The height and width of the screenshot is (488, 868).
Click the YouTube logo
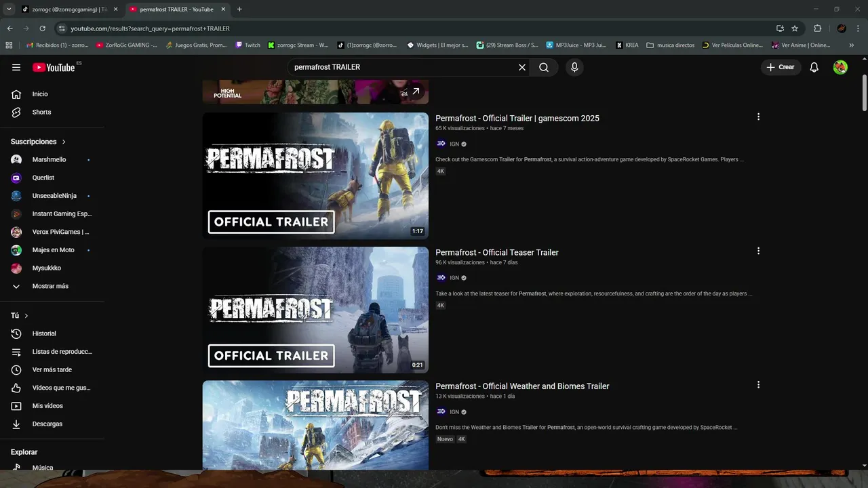[54, 67]
